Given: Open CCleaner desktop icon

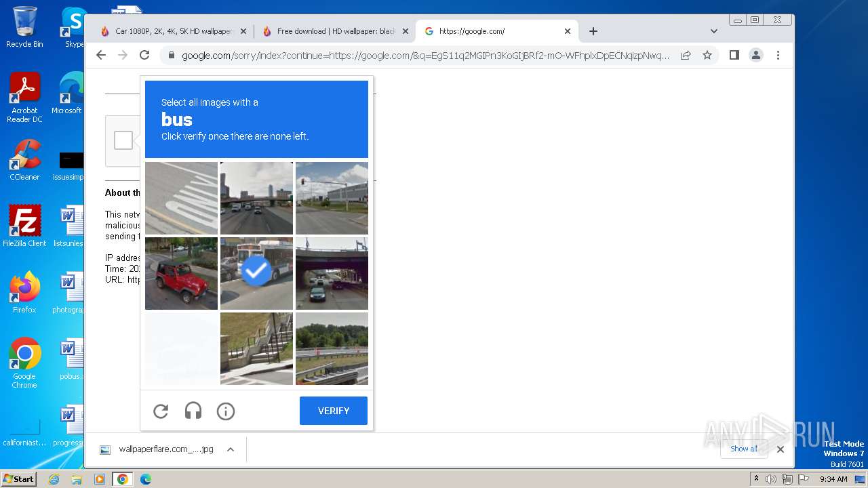Looking at the screenshot, I should pyautogui.click(x=24, y=160).
